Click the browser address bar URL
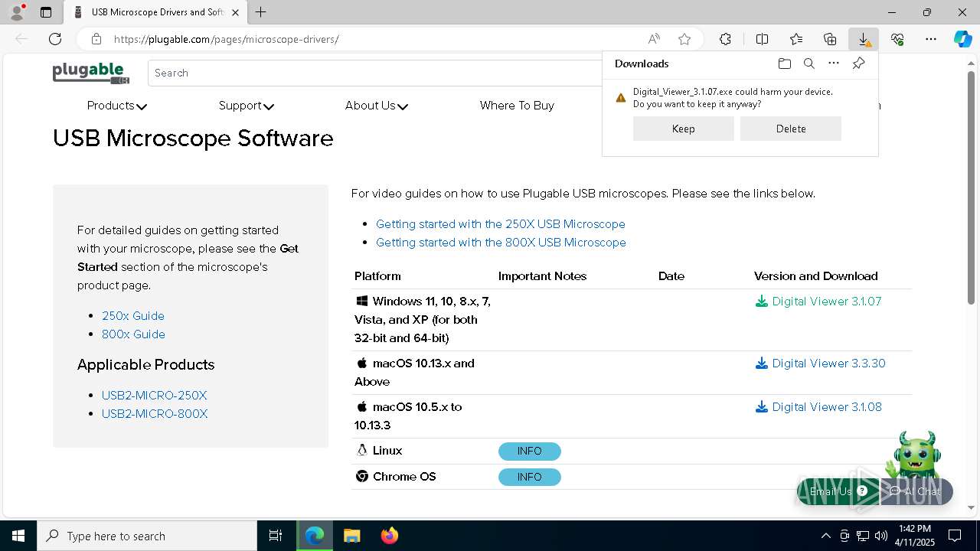 227,39
